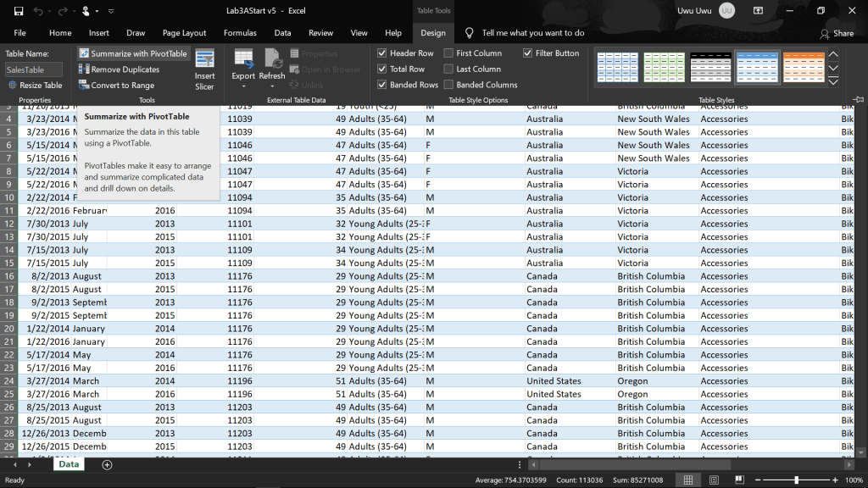Apply the orange table style swatch
Image resolution: width=868 pixels, height=488 pixels.
(x=803, y=68)
